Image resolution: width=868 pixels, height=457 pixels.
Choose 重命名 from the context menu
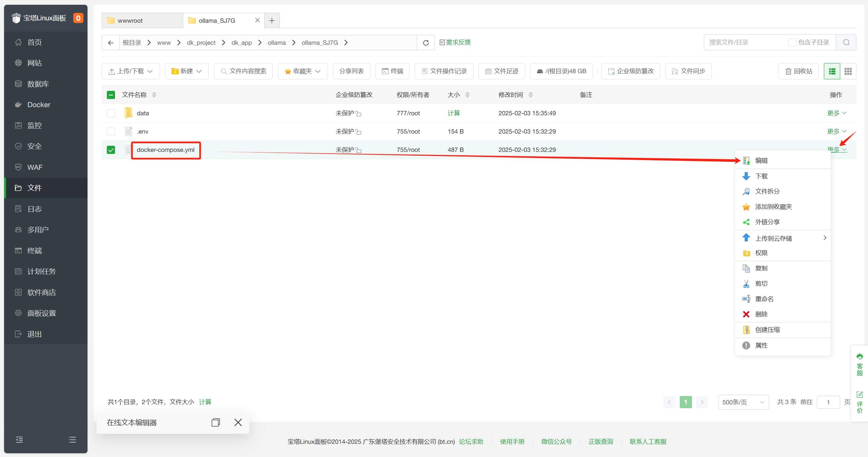pyautogui.click(x=783, y=299)
